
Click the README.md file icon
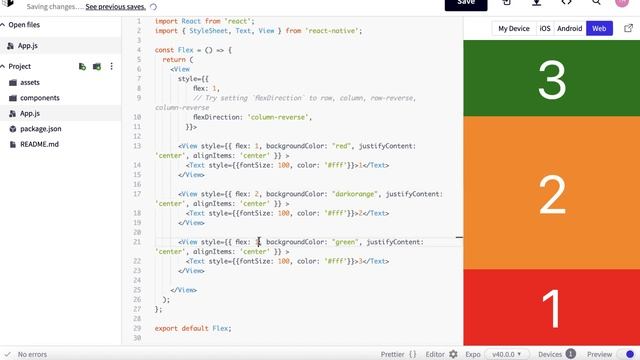(13, 144)
